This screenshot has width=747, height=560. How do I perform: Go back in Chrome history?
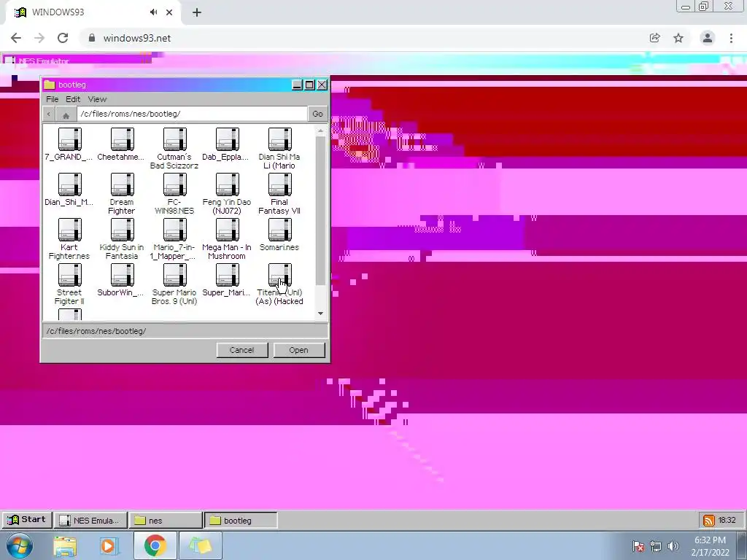coord(16,38)
